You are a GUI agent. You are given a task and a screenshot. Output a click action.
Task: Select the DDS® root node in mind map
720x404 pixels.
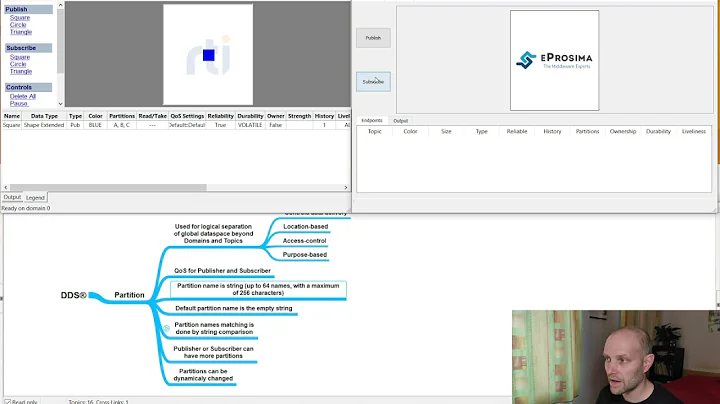pyautogui.click(x=73, y=295)
